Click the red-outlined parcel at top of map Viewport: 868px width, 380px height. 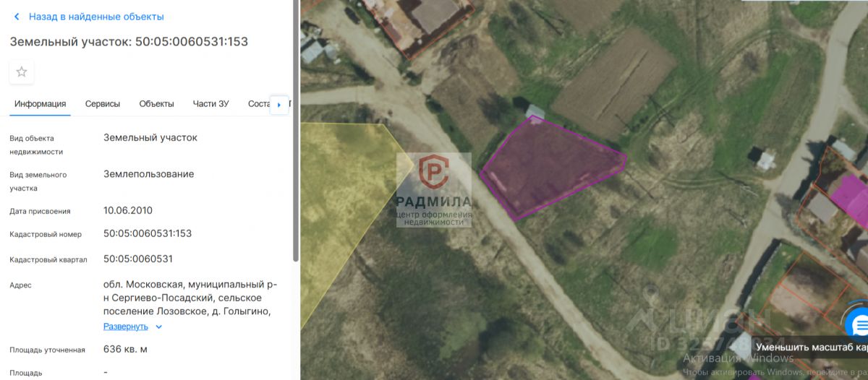point(420,22)
